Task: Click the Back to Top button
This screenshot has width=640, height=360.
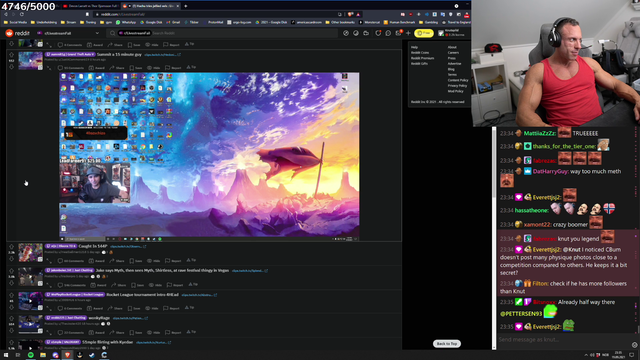Action: tap(447, 344)
